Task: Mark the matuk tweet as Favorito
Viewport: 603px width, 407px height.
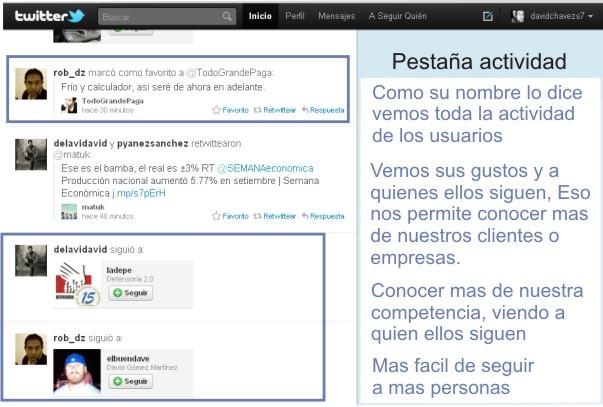Action: pyautogui.click(x=230, y=216)
